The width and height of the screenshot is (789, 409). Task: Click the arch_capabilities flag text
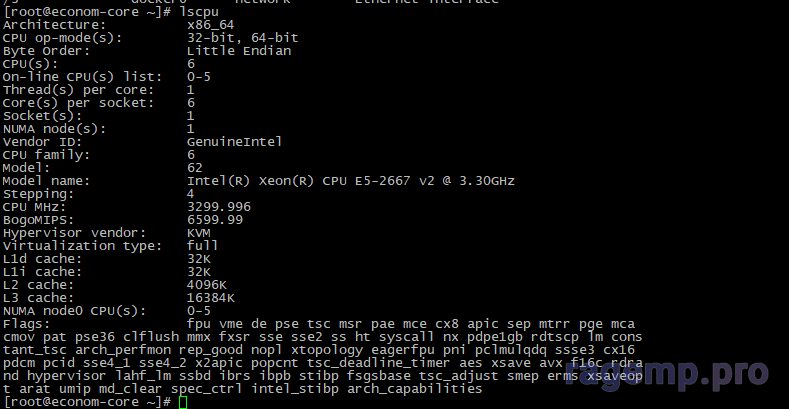click(415, 389)
